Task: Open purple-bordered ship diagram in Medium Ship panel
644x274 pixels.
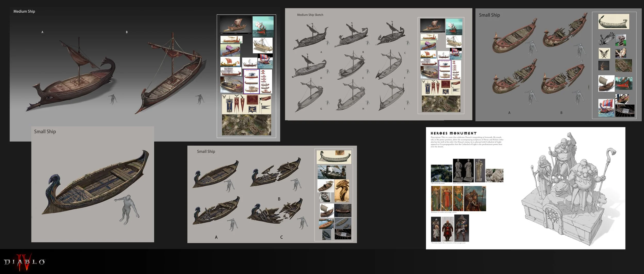Action: 251,81
